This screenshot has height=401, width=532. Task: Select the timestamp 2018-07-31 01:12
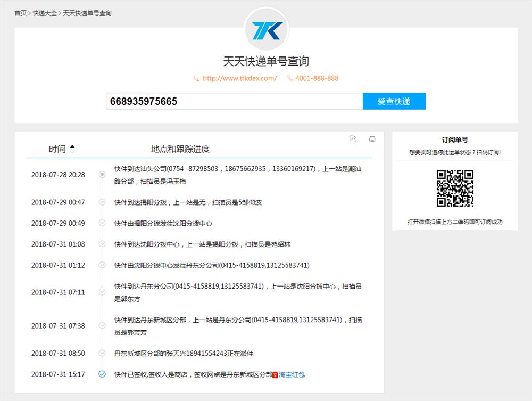pos(58,265)
